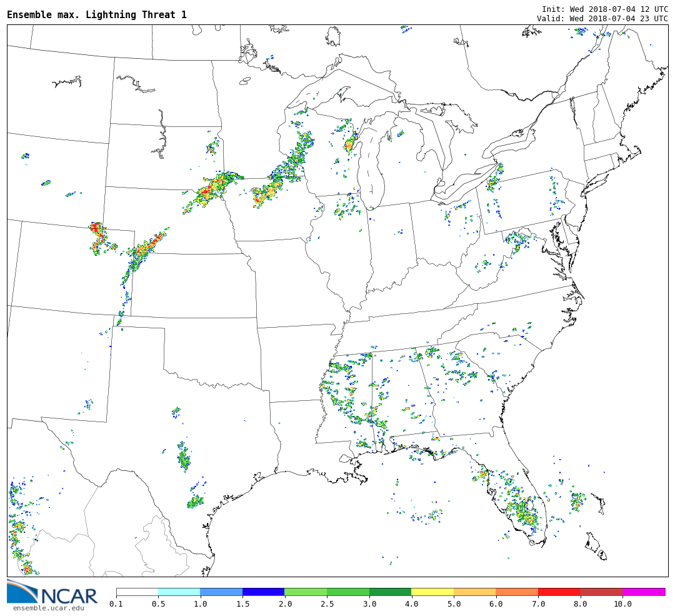Select the bright red 7.0–8.0 color swatch

tap(559, 592)
